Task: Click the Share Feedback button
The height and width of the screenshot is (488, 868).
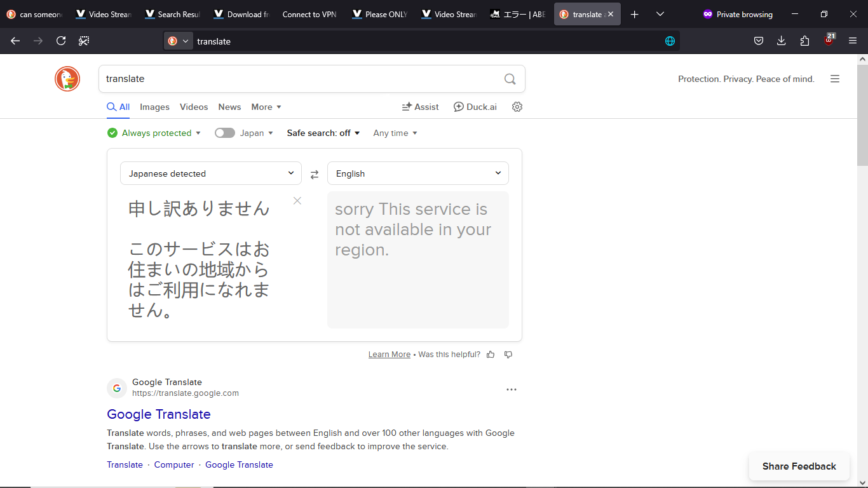Action: [799, 466]
